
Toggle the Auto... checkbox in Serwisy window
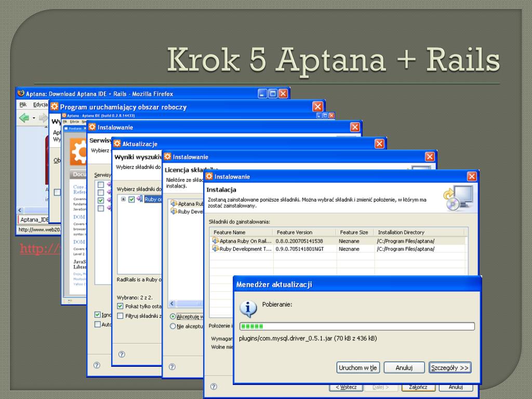click(98, 324)
